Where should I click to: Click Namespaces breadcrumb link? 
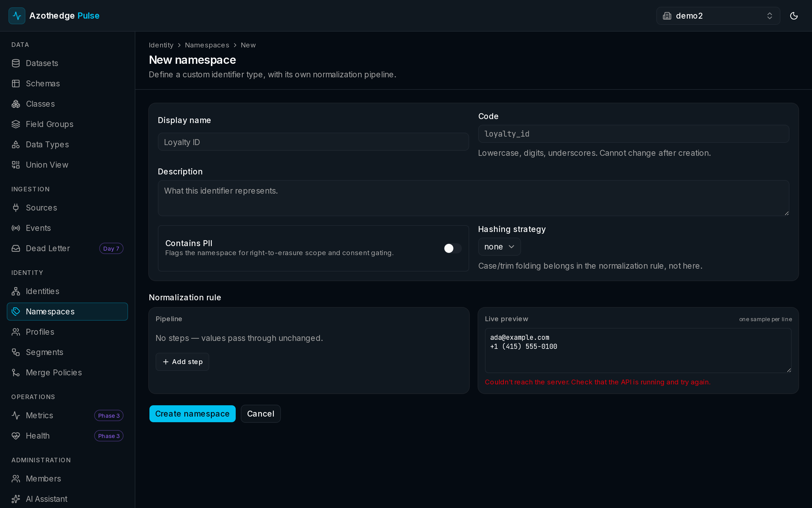click(x=207, y=45)
